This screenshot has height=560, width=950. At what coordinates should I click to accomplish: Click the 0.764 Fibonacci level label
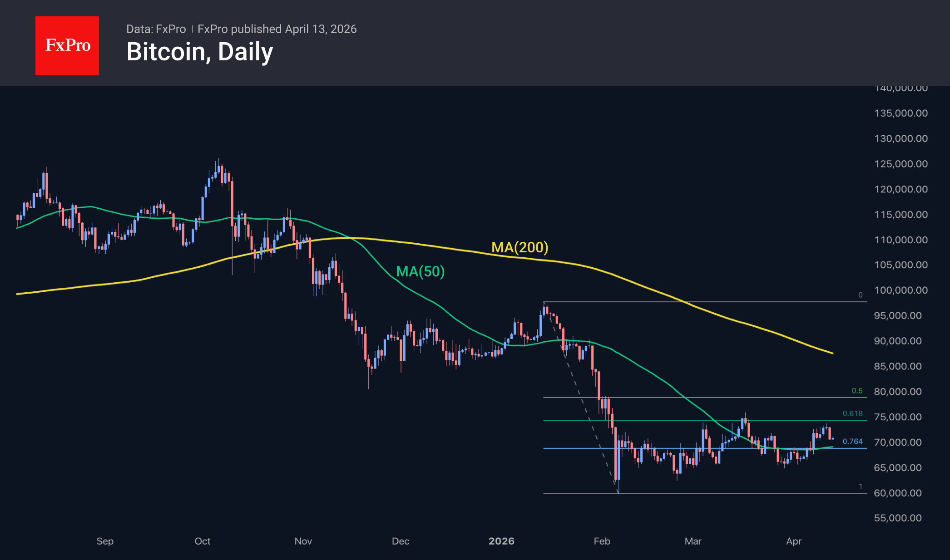[x=852, y=442]
